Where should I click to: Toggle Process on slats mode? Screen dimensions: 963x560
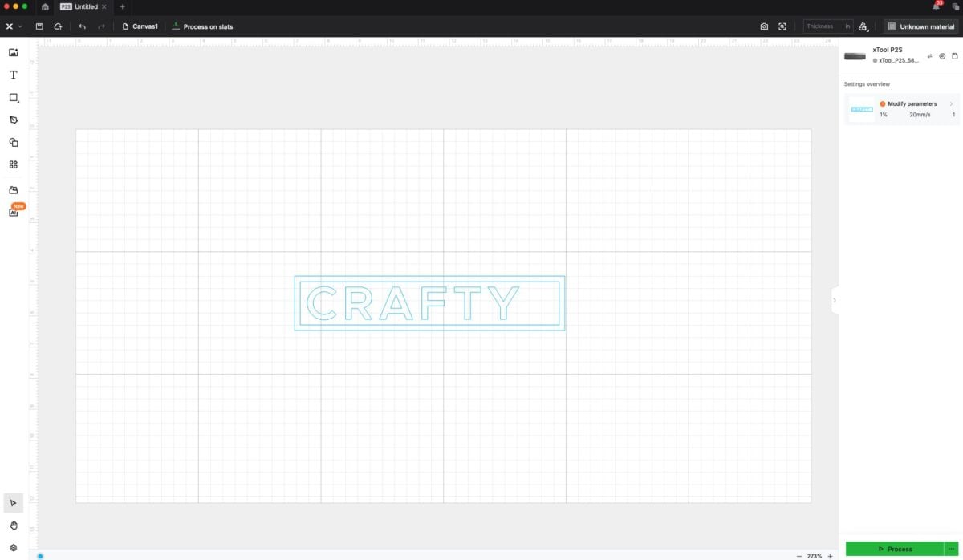pos(202,26)
